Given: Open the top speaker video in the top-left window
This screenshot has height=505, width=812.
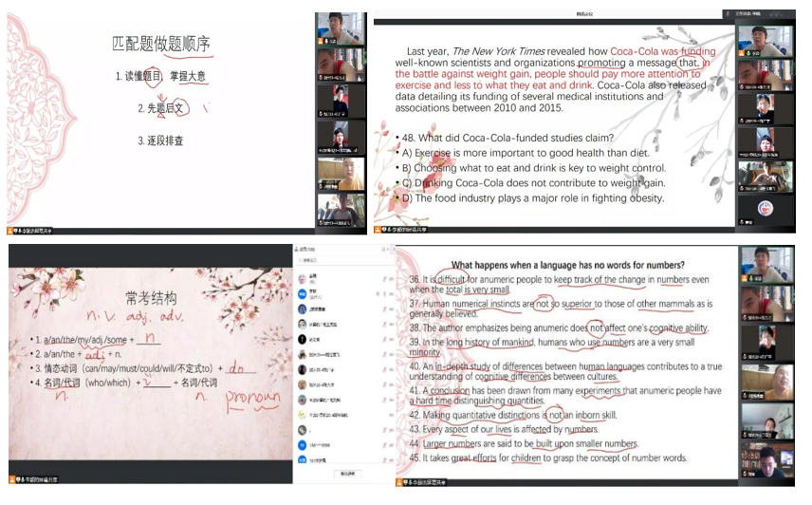Looking at the screenshot, I should (341, 28).
